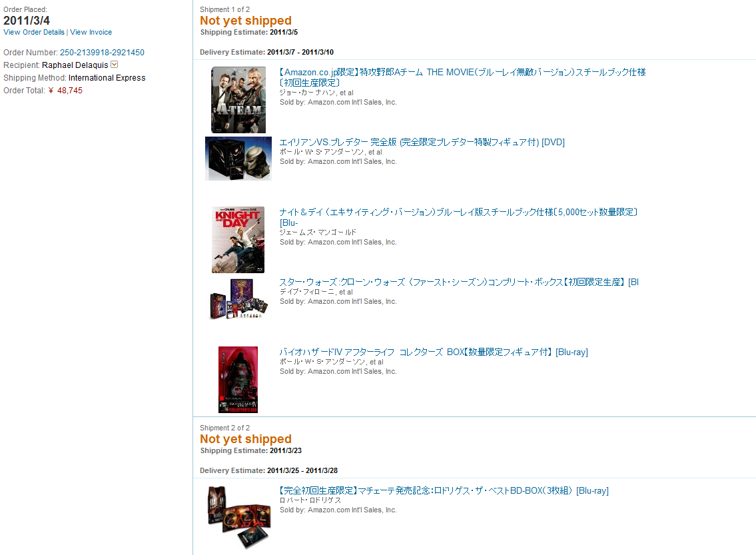Image resolution: width=756 pixels, height=555 pixels.
Task: Open the Biohazard IV Afterlife [Blu-ray] title link
Action: click(434, 352)
